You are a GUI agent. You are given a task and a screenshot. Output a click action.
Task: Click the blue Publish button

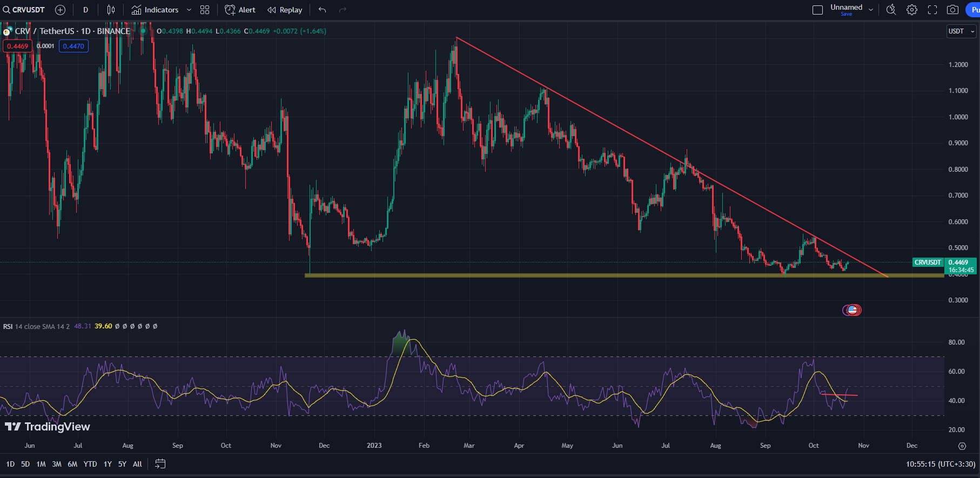973,10
